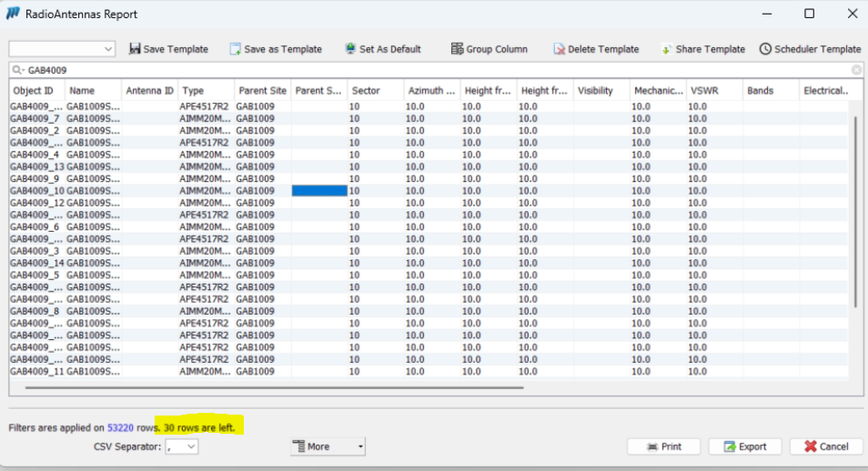Click the Print button

663,446
